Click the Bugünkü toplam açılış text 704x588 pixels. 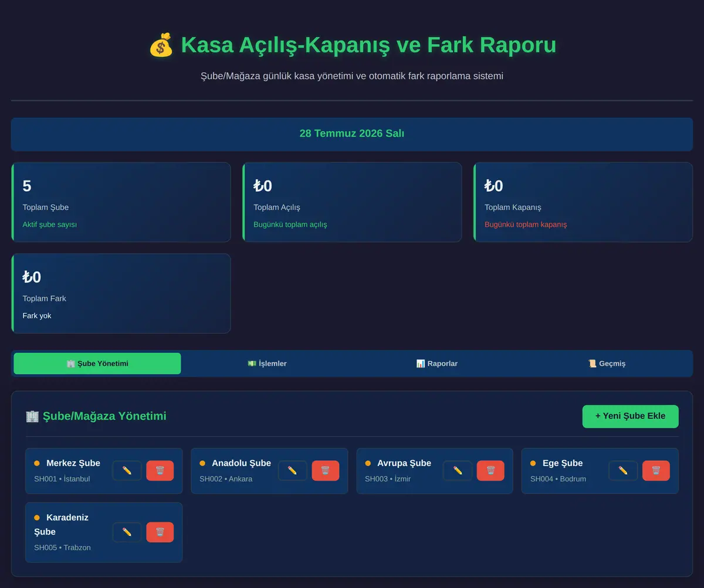pos(290,225)
